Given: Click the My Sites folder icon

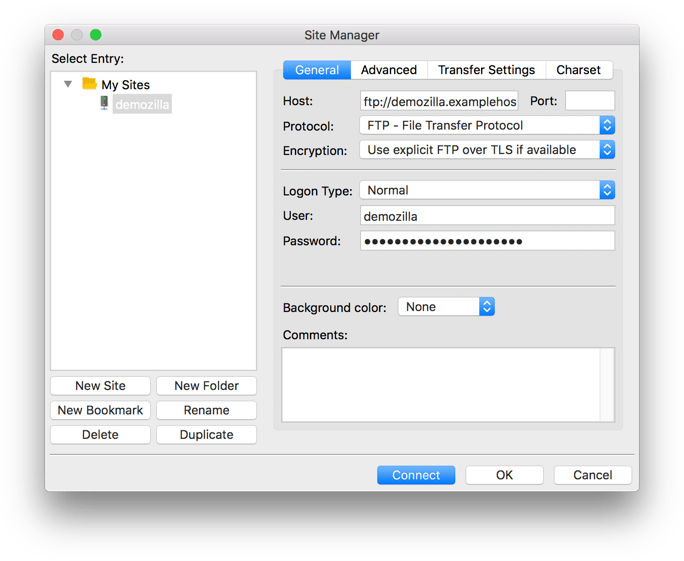Looking at the screenshot, I should pyautogui.click(x=89, y=84).
